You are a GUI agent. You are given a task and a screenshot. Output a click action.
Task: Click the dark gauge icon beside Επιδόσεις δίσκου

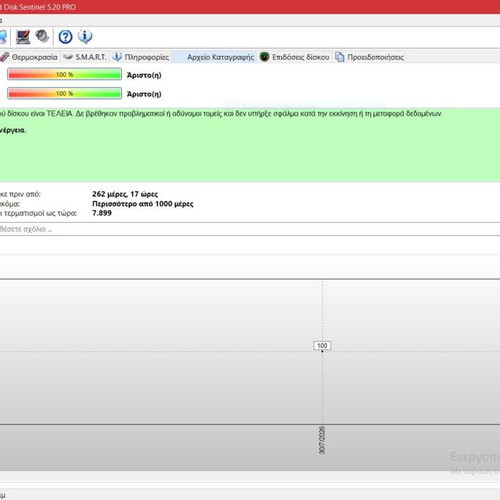point(264,57)
